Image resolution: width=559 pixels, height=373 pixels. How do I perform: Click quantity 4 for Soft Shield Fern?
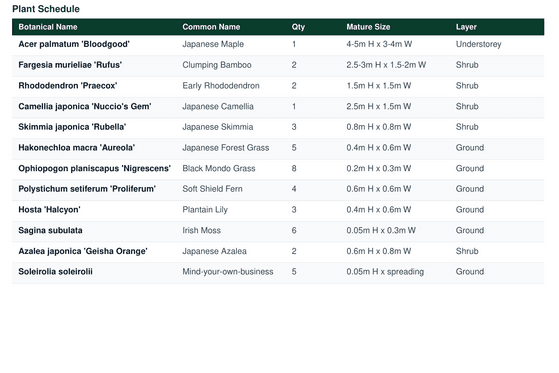[294, 189]
